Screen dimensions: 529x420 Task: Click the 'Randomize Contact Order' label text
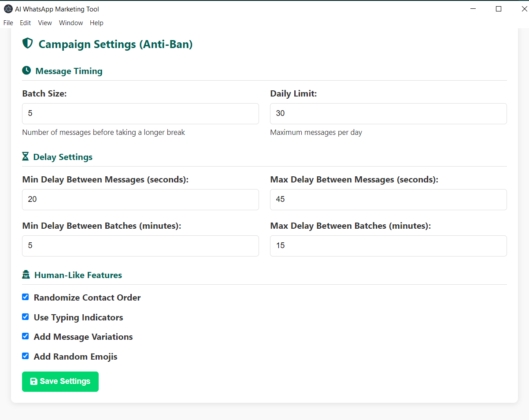coord(87,297)
